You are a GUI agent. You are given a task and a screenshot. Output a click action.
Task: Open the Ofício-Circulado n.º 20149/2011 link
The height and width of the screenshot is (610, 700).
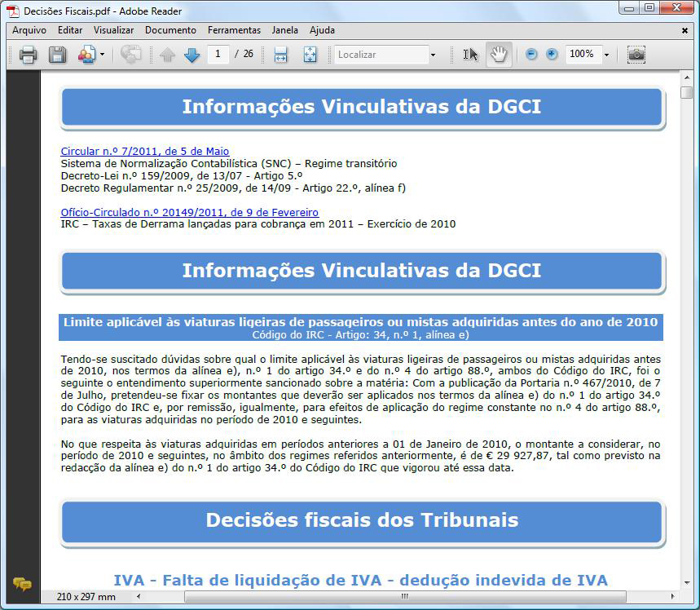[190, 212]
